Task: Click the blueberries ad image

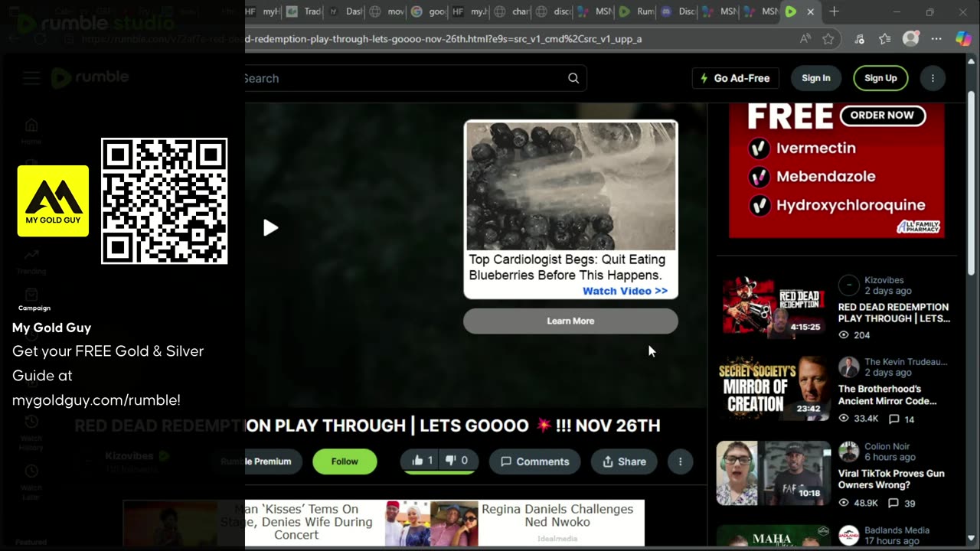Action: [x=571, y=186]
